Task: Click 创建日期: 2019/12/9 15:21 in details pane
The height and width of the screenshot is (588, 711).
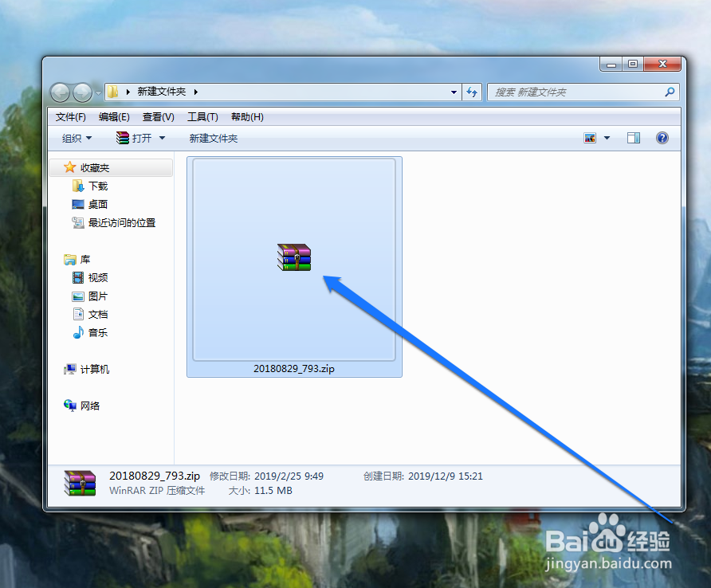Action: tap(423, 476)
